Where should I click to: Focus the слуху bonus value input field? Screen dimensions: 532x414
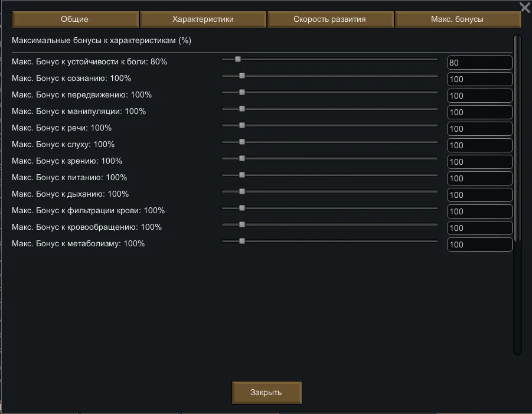[479, 145]
